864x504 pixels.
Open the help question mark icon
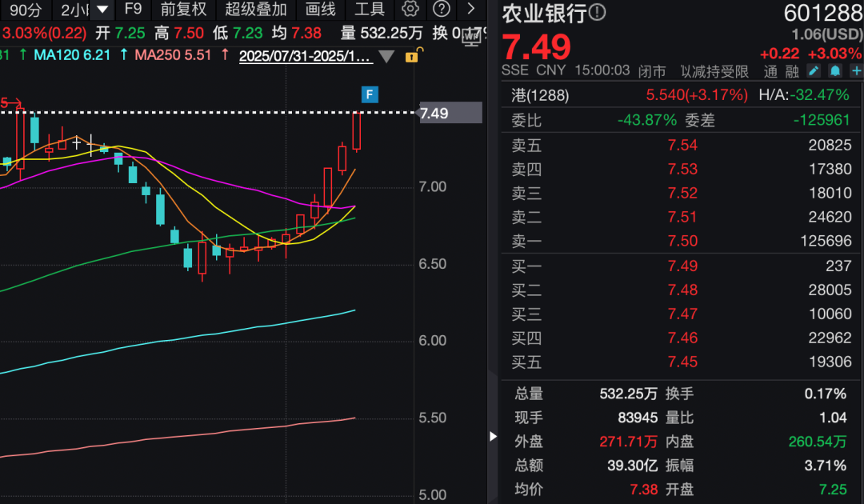point(442,9)
